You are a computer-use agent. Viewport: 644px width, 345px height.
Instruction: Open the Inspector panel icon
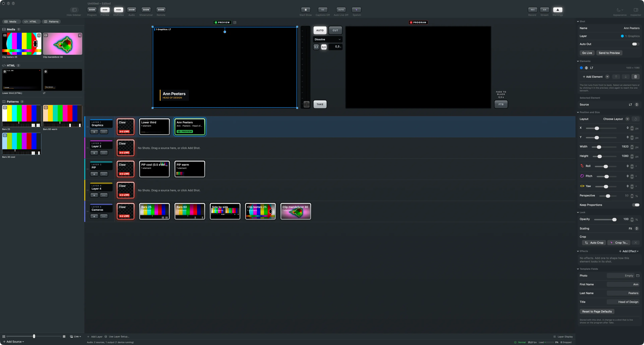click(636, 10)
